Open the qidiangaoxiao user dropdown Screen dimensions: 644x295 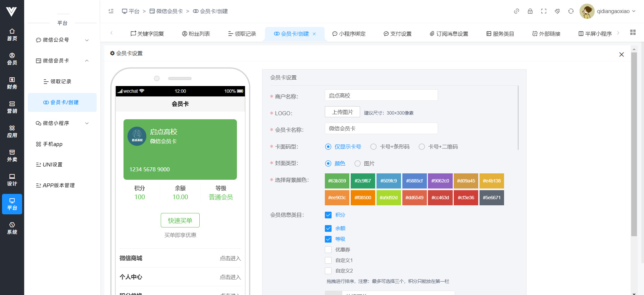(608, 11)
